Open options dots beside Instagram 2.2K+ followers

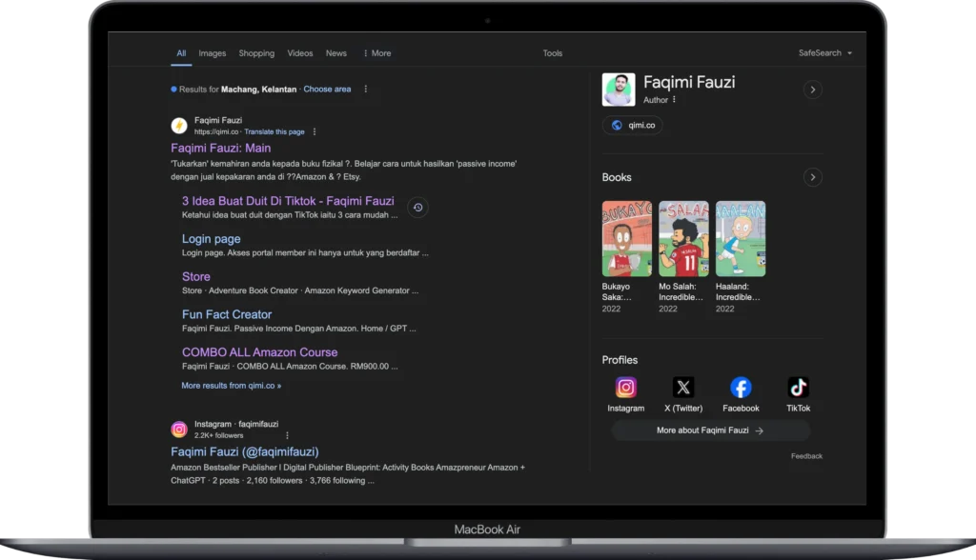(287, 435)
